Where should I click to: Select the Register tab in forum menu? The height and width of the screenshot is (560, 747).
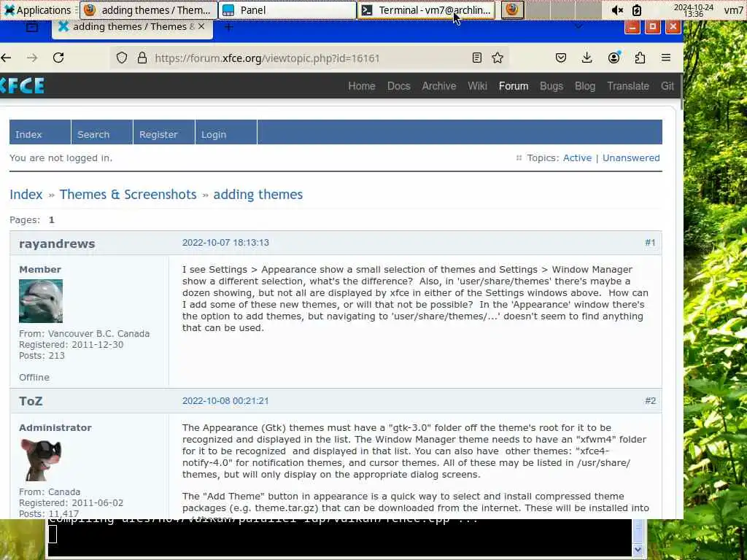click(x=164, y=133)
